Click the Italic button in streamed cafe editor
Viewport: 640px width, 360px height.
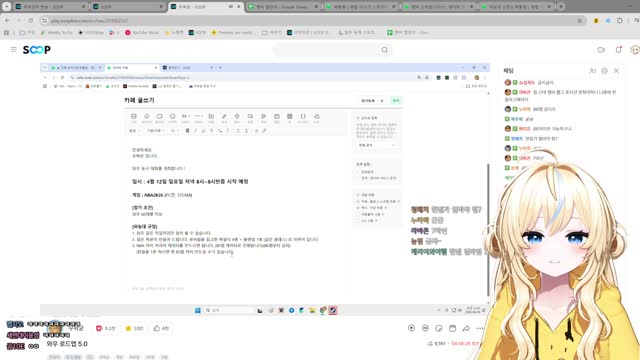196,131
